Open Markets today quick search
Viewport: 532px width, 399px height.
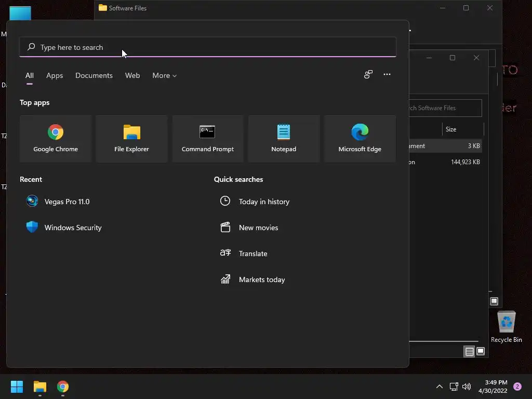252,280
